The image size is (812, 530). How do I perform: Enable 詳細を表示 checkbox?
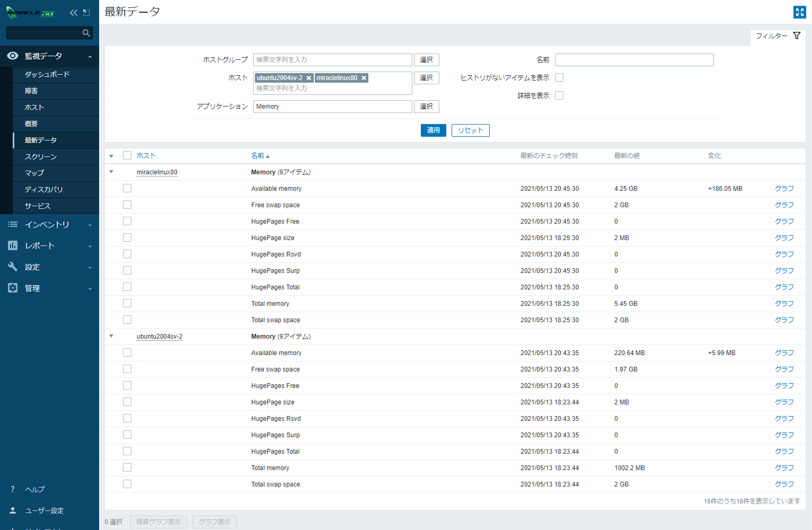(x=559, y=95)
